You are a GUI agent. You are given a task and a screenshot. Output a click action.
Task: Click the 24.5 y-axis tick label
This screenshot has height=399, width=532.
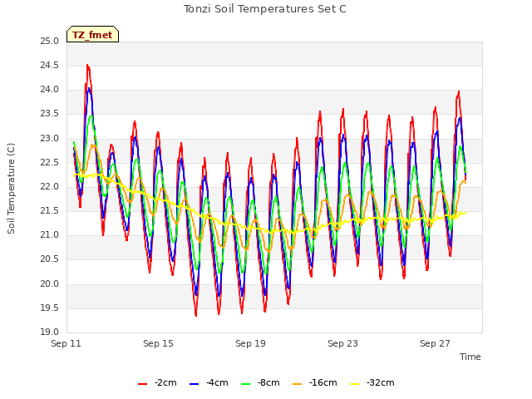click(x=50, y=66)
